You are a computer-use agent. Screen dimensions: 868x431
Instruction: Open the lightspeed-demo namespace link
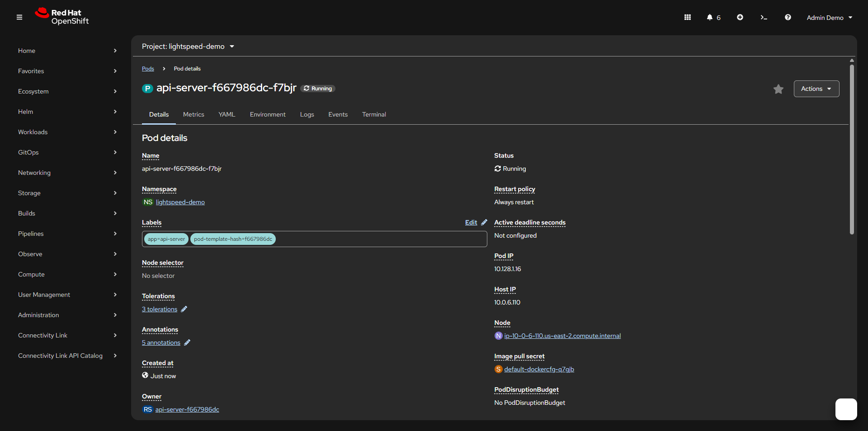pos(180,202)
